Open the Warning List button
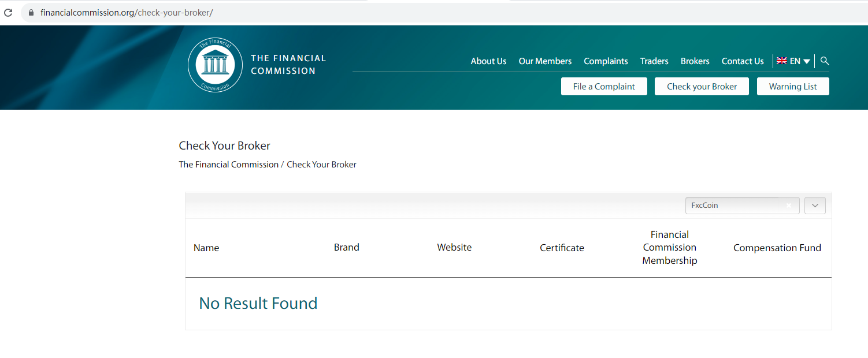Viewport: 868px width, 358px height. pyautogui.click(x=793, y=87)
